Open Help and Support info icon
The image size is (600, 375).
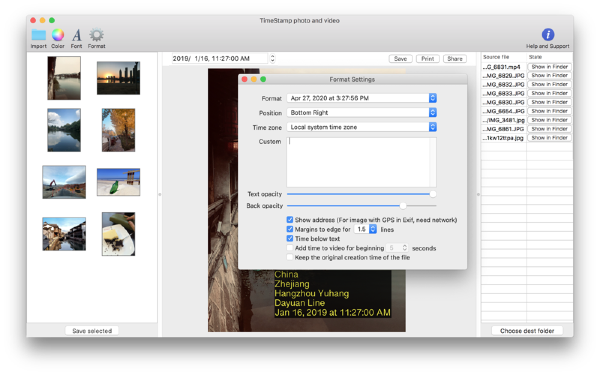point(548,34)
